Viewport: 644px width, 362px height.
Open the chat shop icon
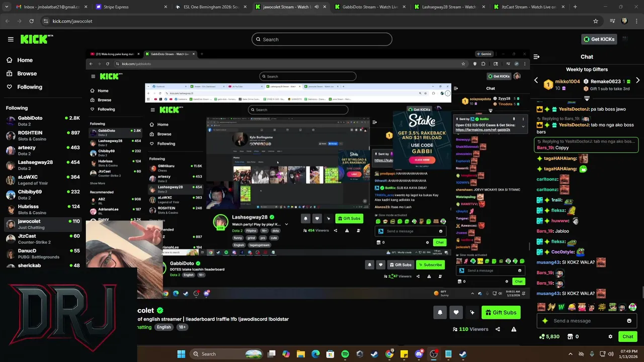click(x=571, y=337)
